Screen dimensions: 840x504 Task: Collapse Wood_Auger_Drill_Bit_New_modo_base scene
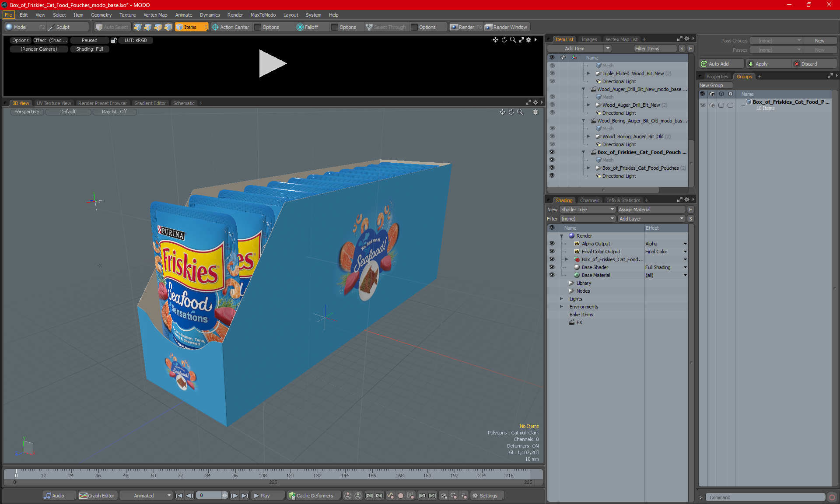click(x=583, y=89)
